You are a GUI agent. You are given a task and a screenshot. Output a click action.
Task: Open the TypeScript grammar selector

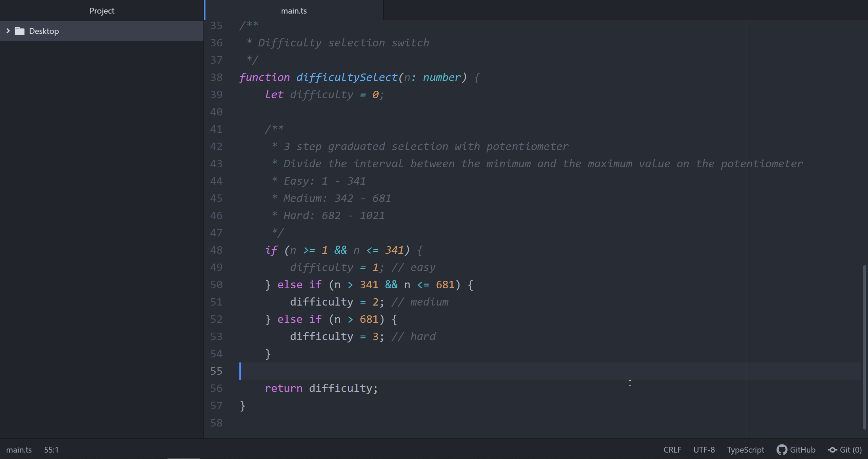click(x=745, y=450)
